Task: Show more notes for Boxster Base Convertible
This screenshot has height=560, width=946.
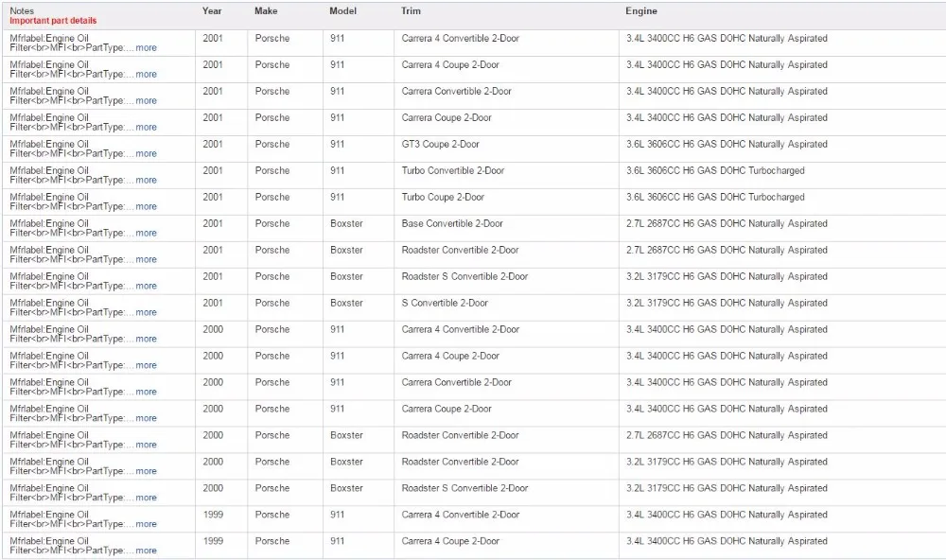Action: pos(146,233)
